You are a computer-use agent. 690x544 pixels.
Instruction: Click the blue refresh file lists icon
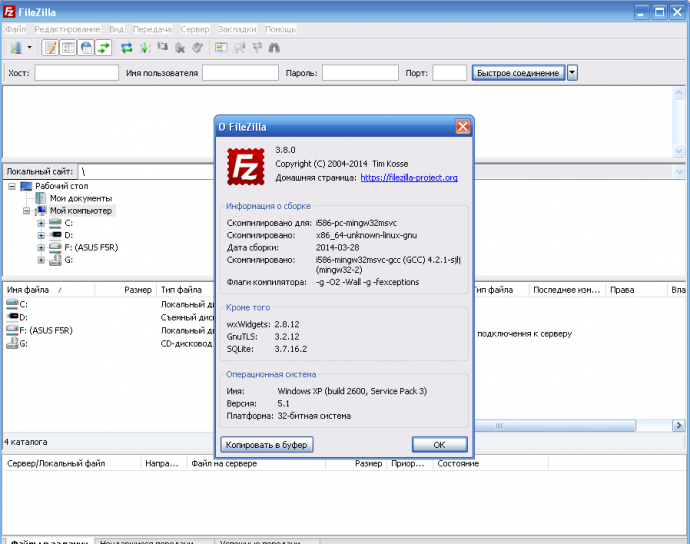pyautogui.click(x=127, y=48)
